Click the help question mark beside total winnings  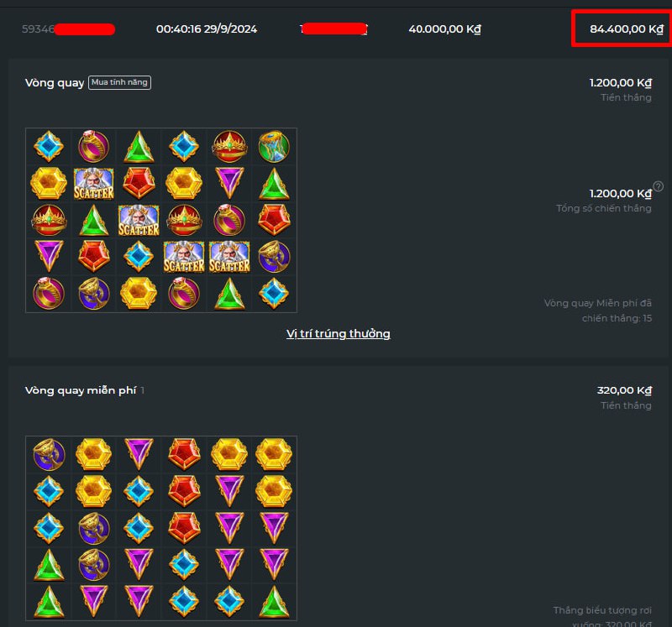tap(659, 186)
